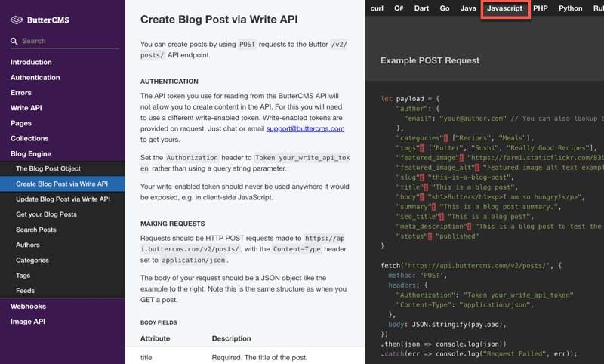Image resolution: width=604 pixels, height=364 pixels.
Task: Open the Write API section
Action: click(26, 108)
